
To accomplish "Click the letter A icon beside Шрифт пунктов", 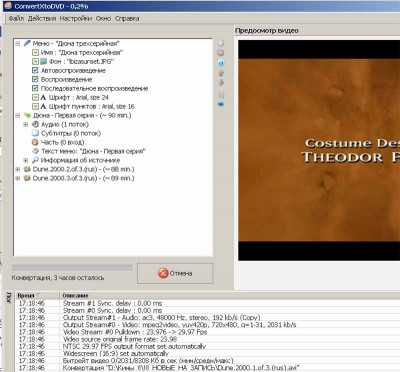I will [43, 106].
